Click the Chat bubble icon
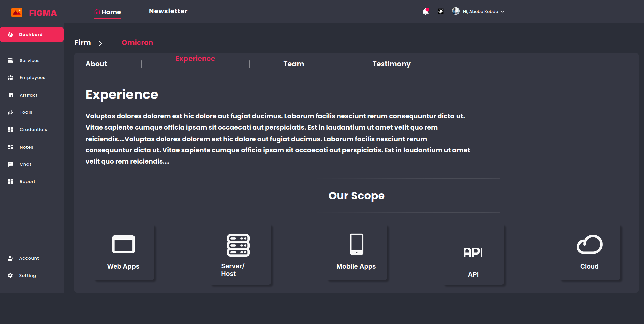 [11, 164]
